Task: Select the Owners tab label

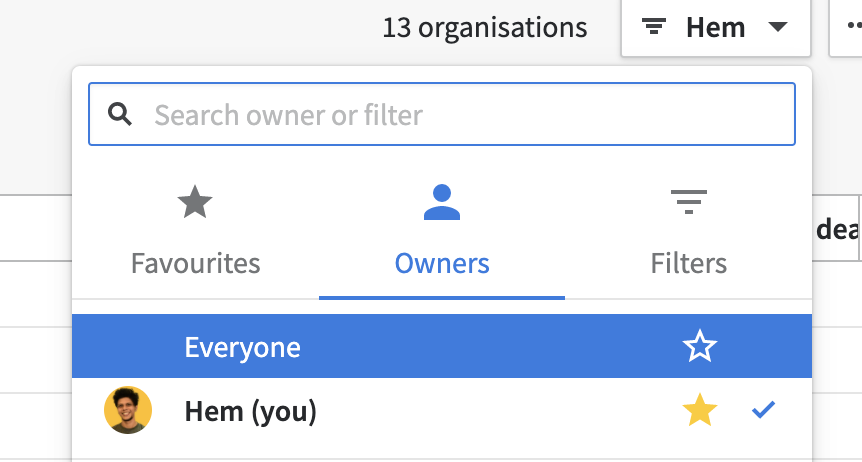Action: (442, 263)
